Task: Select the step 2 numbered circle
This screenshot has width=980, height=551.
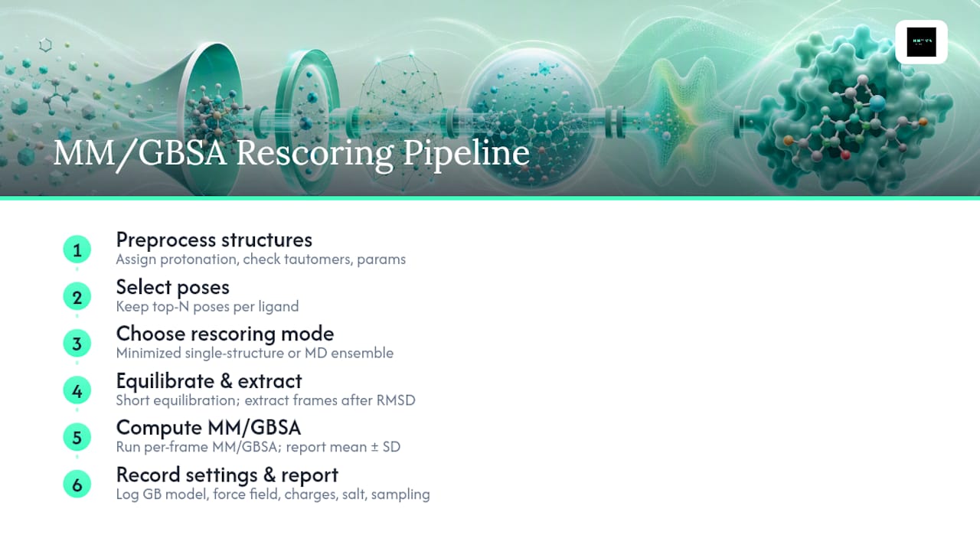Action: coord(77,297)
